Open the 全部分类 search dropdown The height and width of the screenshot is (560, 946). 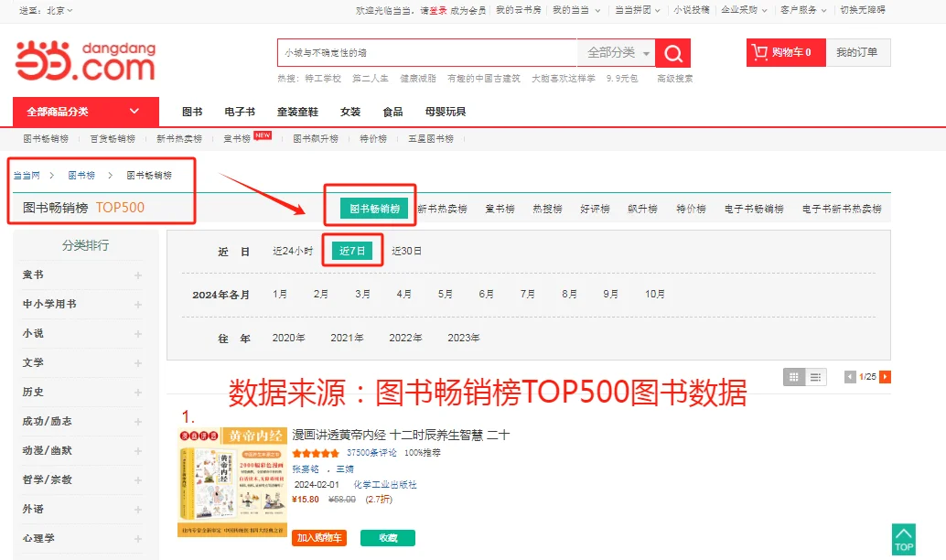(614, 53)
